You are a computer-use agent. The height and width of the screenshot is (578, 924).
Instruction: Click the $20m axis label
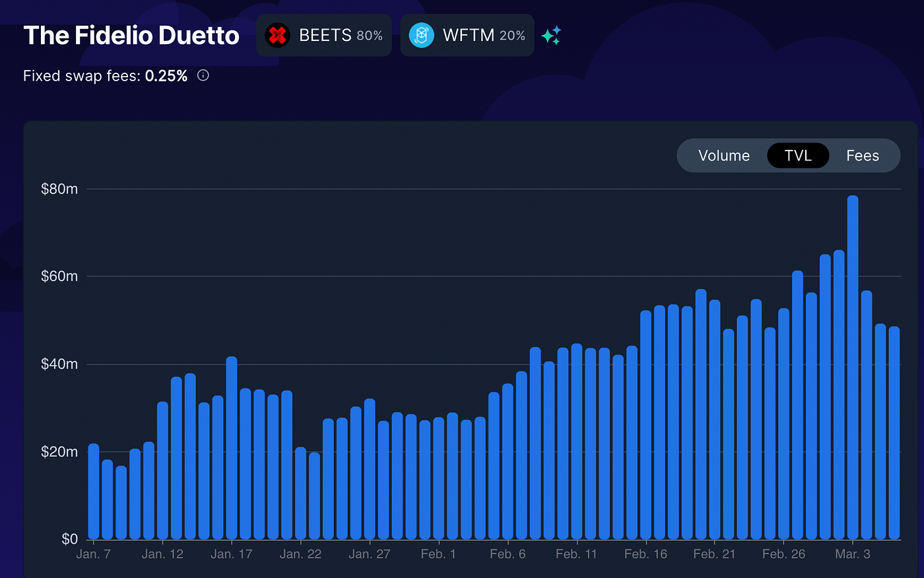coord(59,452)
